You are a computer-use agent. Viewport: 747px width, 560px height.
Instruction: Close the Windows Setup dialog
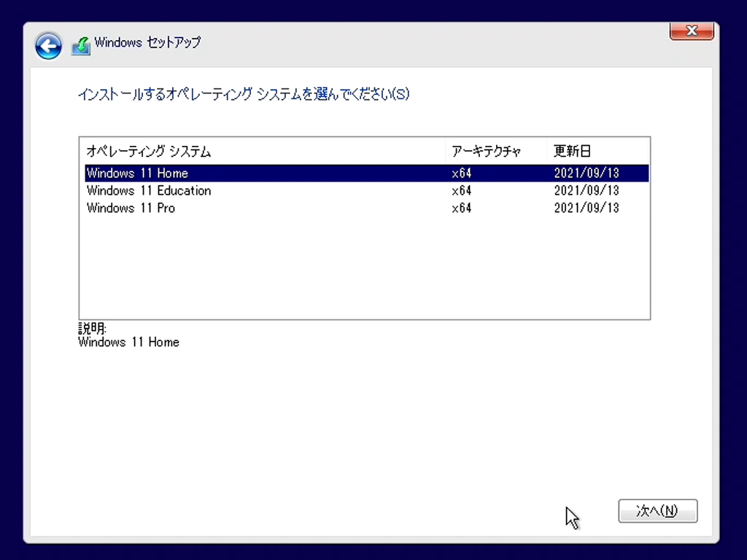(692, 31)
